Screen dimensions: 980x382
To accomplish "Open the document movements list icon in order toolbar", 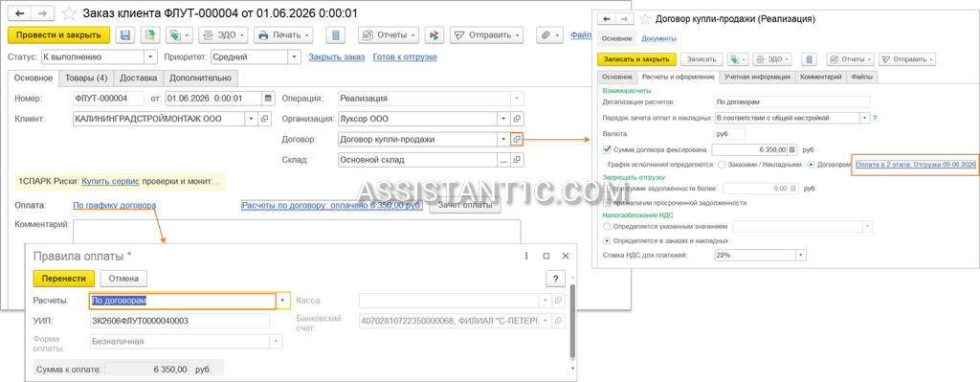I will point(337,35).
